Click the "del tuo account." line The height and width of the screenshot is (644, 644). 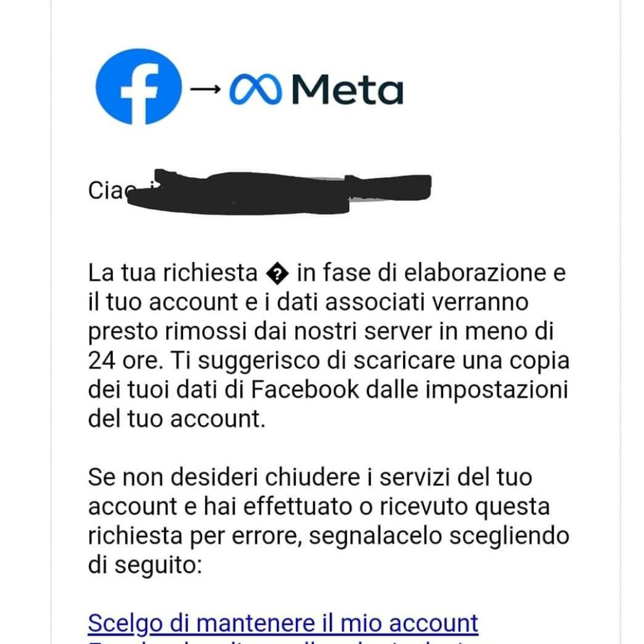(176, 419)
